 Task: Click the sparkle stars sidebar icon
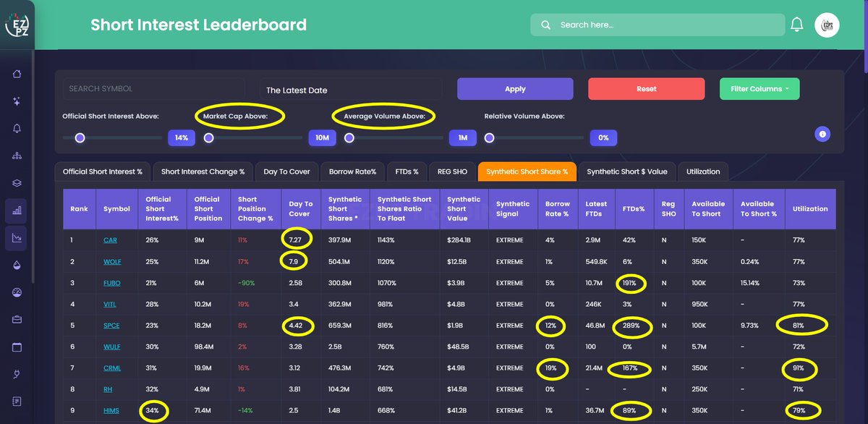coord(17,101)
